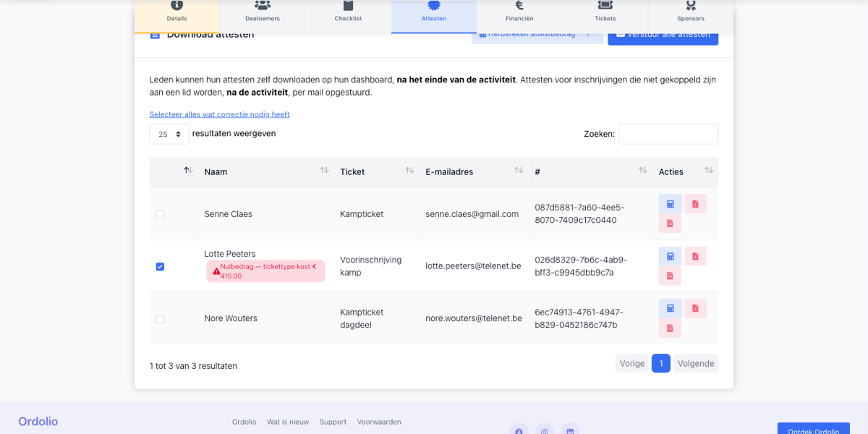Tick the checkbox for Senne Claes
The height and width of the screenshot is (434, 868).
[x=160, y=215]
